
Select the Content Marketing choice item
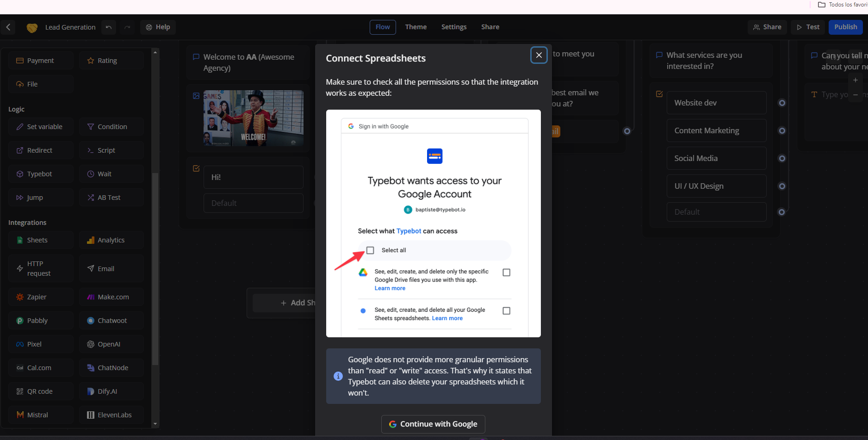point(716,130)
